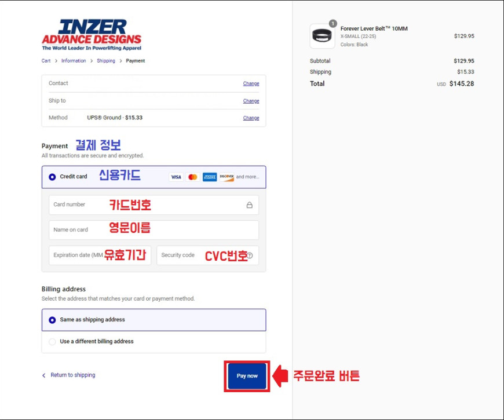The height and width of the screenshot is (420, 504).
Task: Click the Payment breadcrumb step
Action: (136, 61)
